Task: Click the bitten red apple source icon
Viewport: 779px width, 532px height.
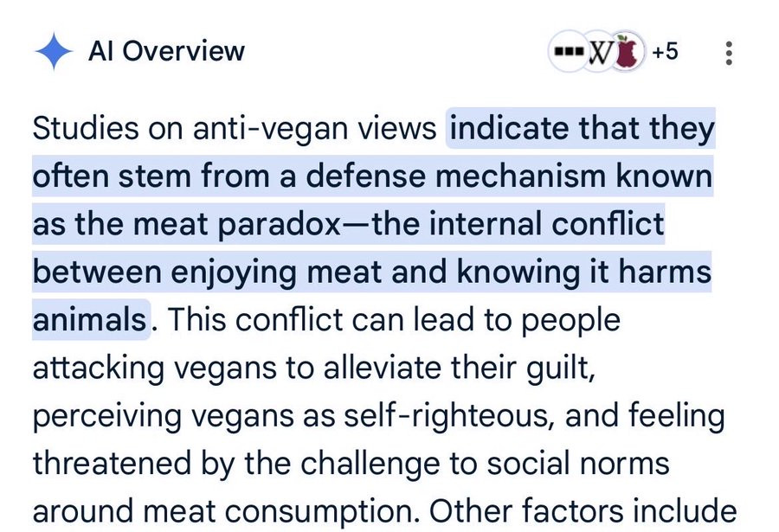Action: click(628, 54)
